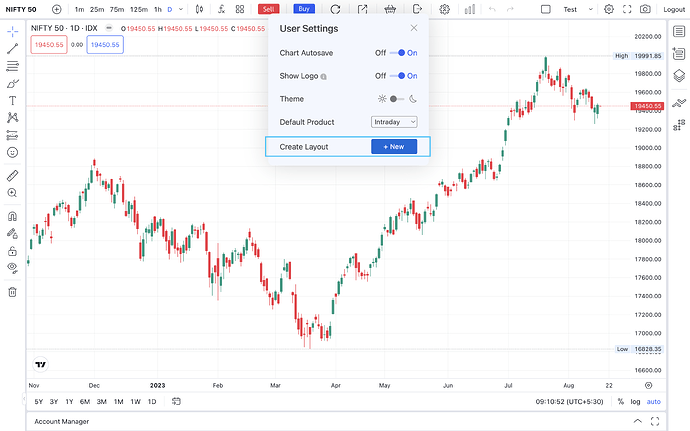Click the Logout link
This screenshot has height=431, width=690.
(x=674, y=9)
